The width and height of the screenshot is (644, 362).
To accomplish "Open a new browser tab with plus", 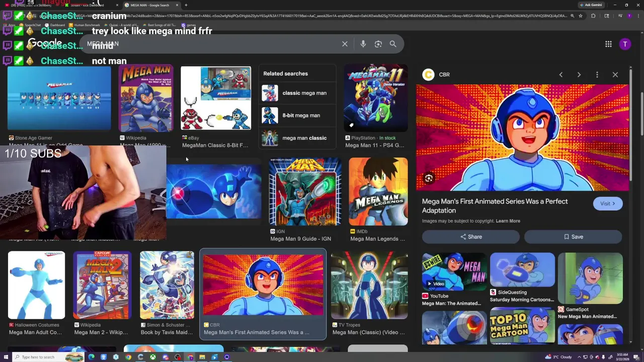I will coord(186,5).
